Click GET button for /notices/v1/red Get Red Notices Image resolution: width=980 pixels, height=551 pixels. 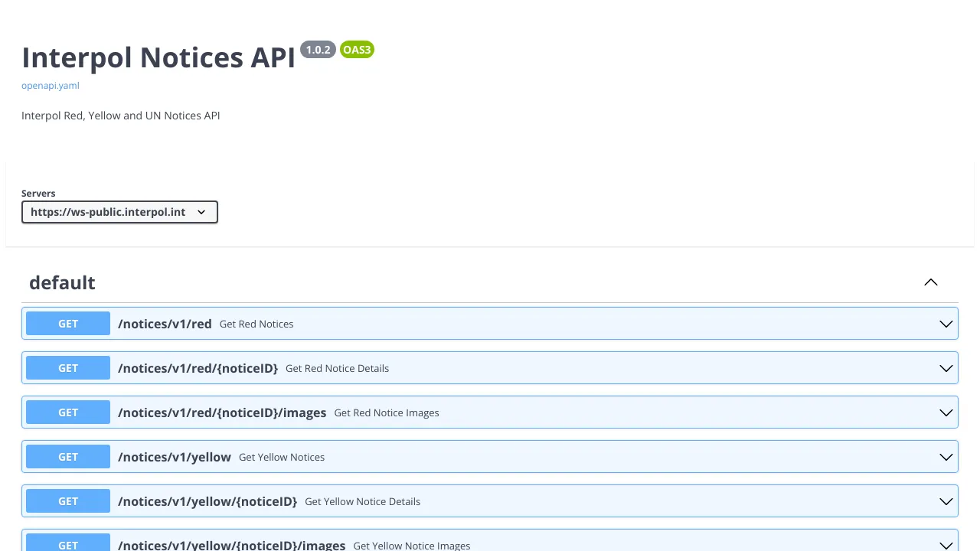coord(68,324)
